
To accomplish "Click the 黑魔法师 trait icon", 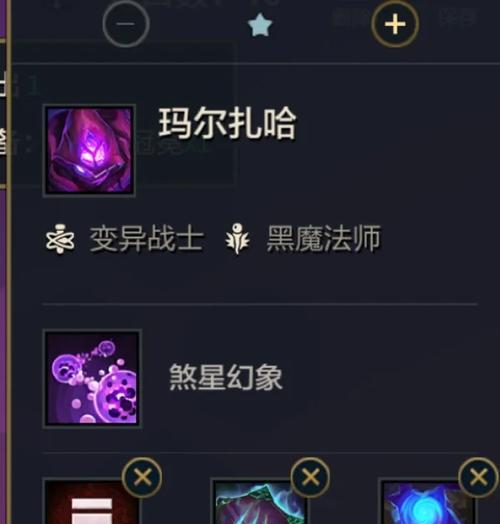I will (237, 239).
